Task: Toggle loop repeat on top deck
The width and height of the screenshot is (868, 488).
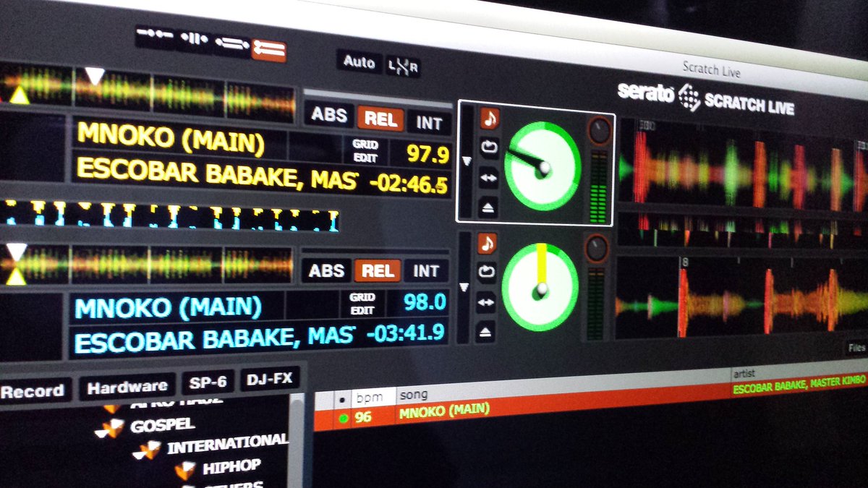Action: (489, 147)
